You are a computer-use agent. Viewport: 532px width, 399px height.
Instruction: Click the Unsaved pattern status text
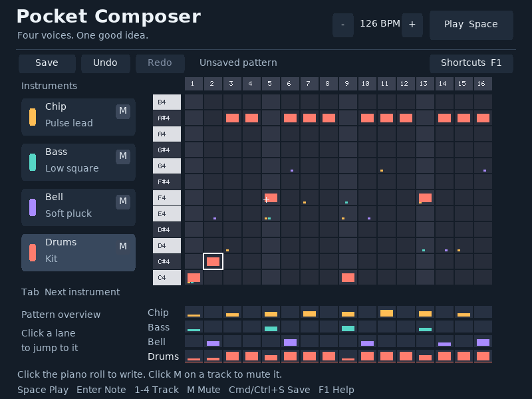click(238, 63)
